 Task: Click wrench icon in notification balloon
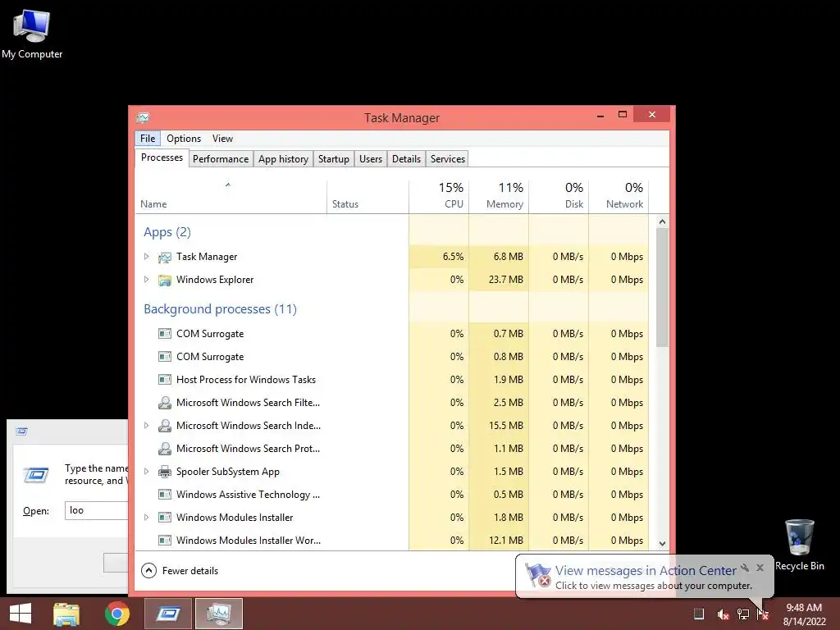(x=745, y=568)
